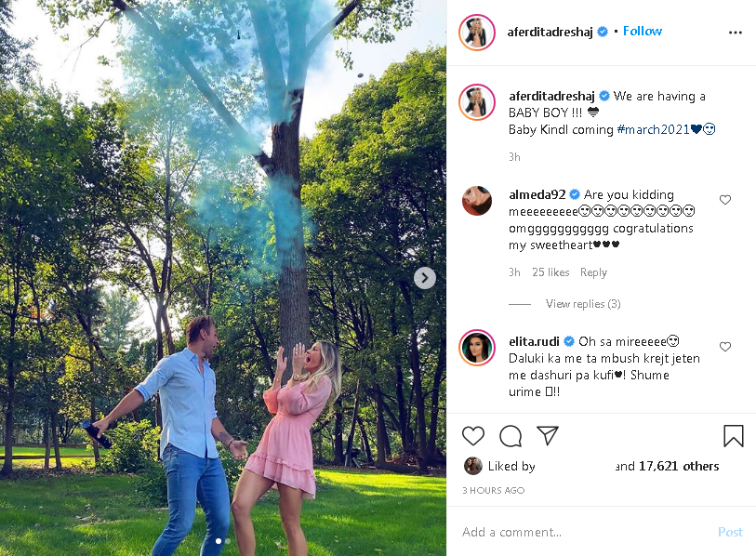View the 17,621 others who liked
The height and width of the screenshot is (556, 756).
click(679, 466)
